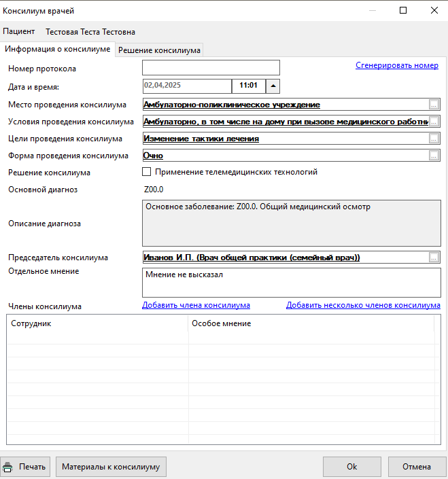Open the Председатель консилиума ellipsis picker

click(x=434, y=258)
